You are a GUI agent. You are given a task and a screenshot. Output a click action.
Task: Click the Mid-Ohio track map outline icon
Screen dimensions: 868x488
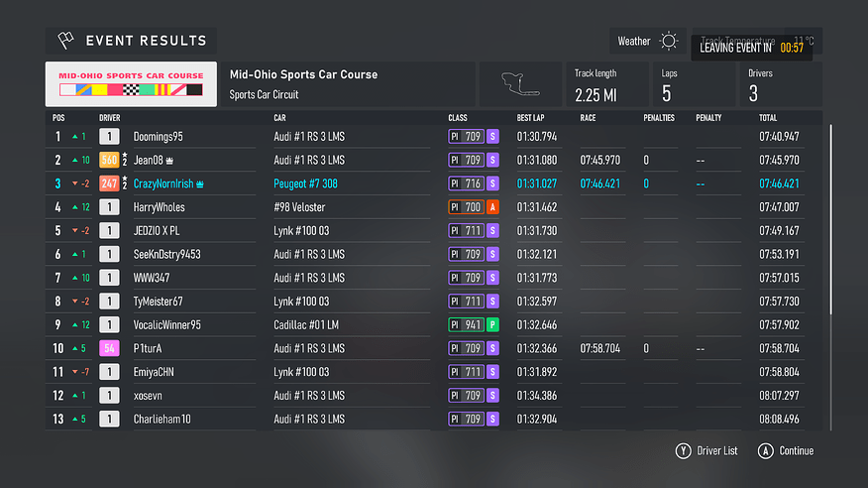click(x=520, y=84)
